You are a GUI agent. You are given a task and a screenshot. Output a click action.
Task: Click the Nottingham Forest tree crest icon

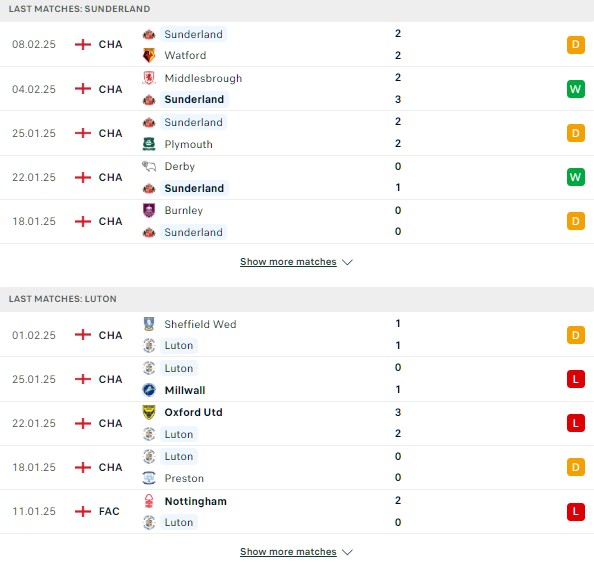(x=149, y=501)
